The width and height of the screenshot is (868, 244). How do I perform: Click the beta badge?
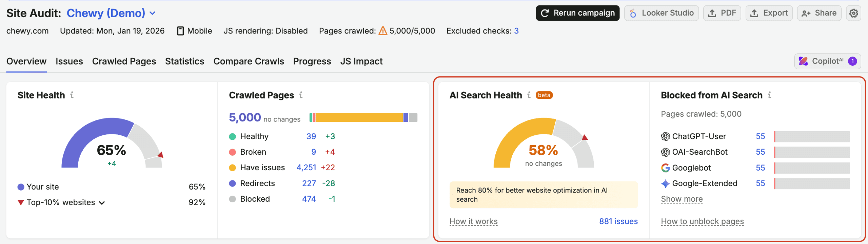544,95
